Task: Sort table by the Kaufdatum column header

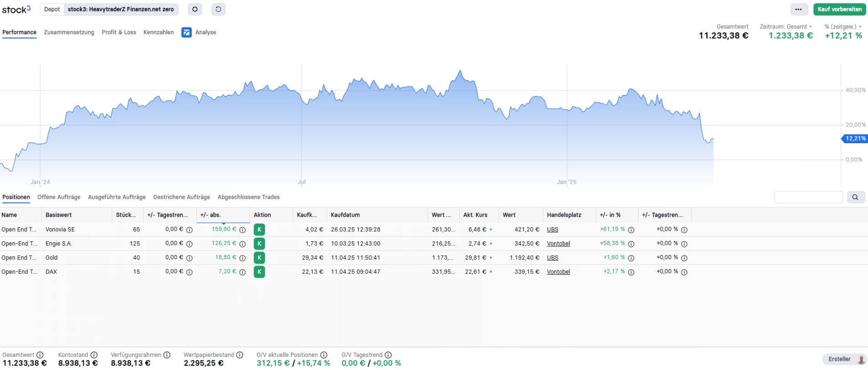Action: [345, 215]
